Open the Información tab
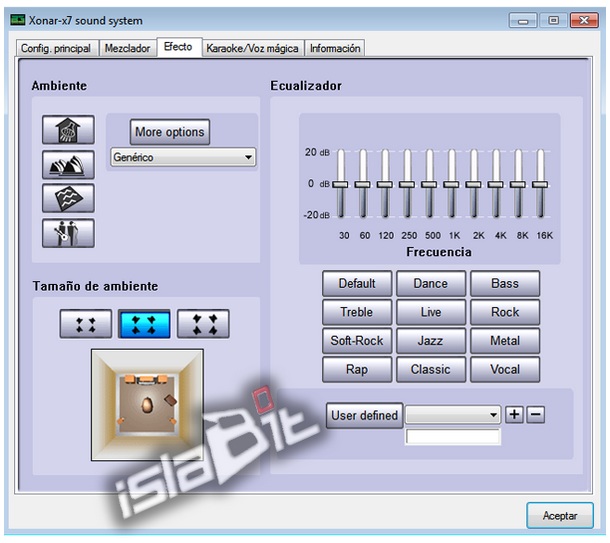Viewport: 610px width, 543px height. [x=335, y=48]
